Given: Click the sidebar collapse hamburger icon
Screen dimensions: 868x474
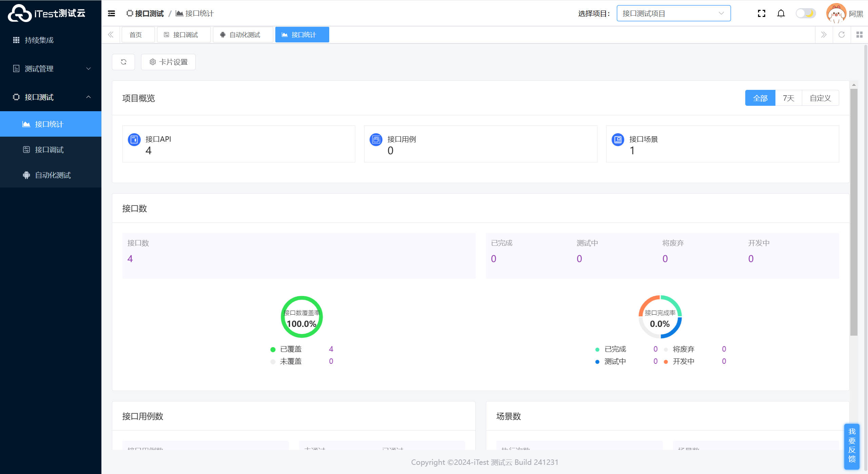Looking at the screenshot, I should tap(111, 14).
